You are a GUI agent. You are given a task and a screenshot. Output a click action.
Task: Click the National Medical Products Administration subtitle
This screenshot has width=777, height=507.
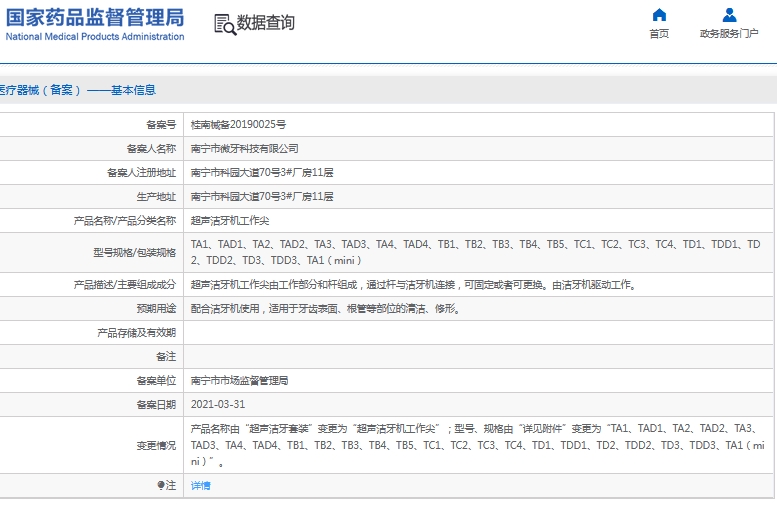pyautogui.click(x=95, y=37)
